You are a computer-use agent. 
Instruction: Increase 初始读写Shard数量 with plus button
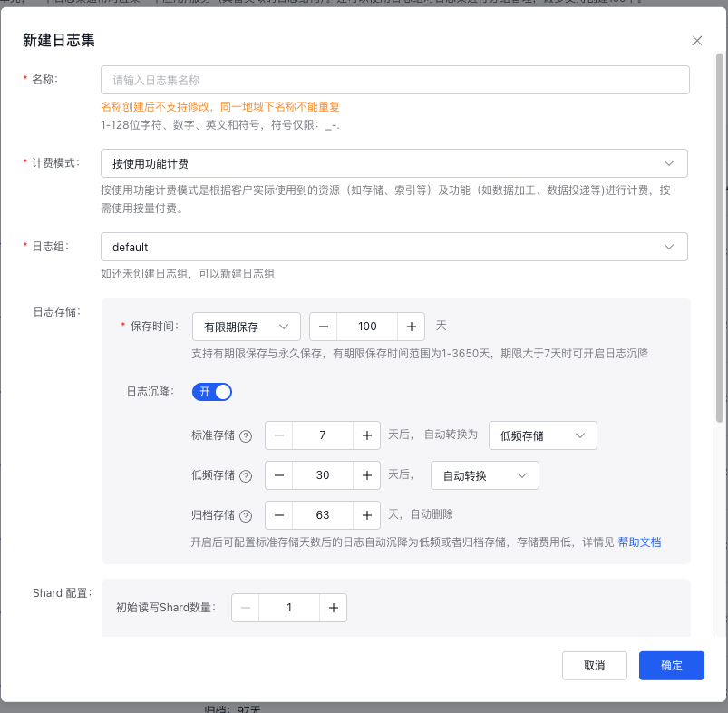pyautogui.click(x=334, y=608)
